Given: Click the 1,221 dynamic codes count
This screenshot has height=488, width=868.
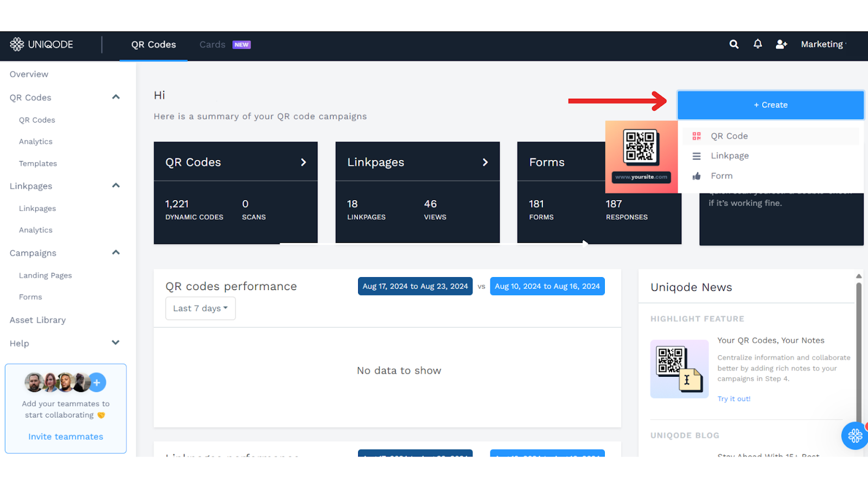Looking at the screenshot, I should [177, 204].
